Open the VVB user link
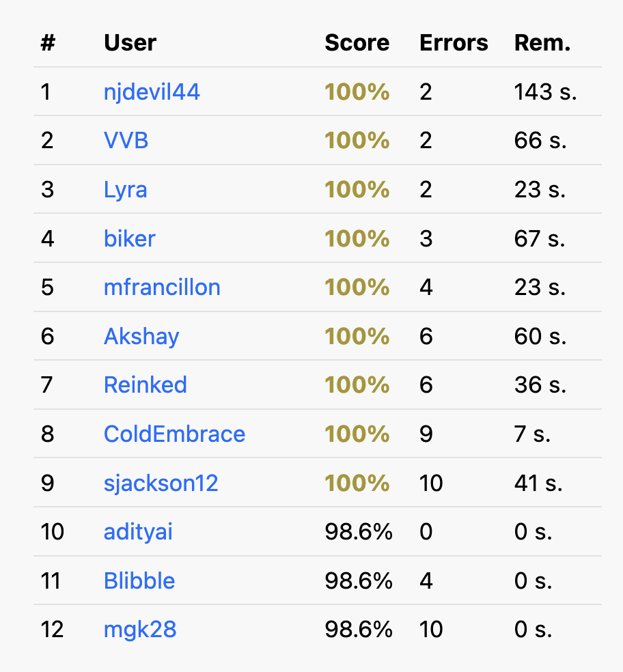This screenshot has width=623, height=672. tap(126, 141)
